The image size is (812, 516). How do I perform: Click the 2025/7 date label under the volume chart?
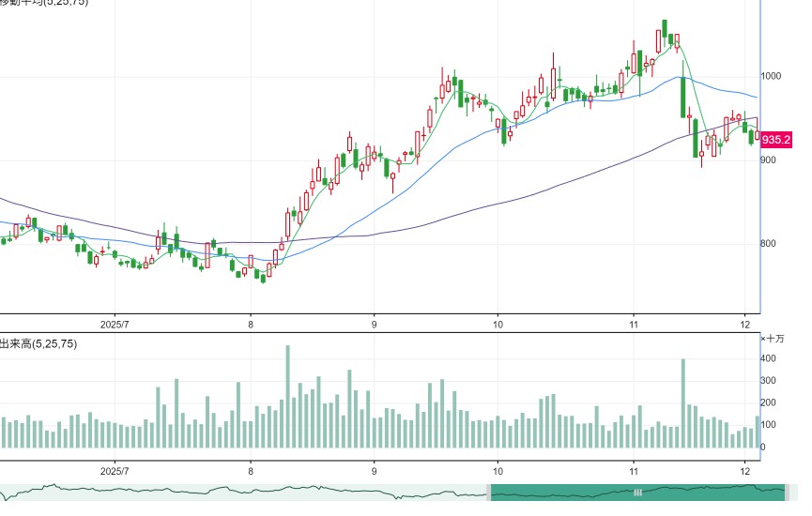115,472
